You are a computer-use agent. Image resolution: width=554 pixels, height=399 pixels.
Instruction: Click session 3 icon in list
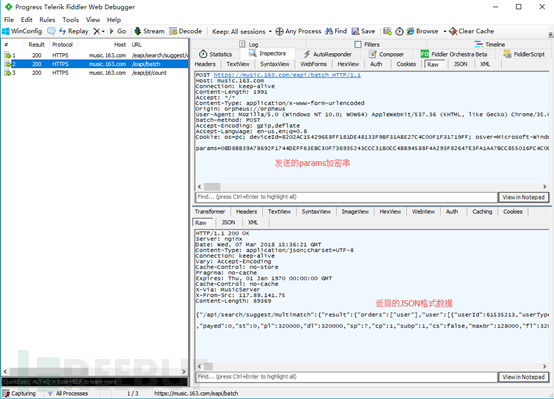7,73
